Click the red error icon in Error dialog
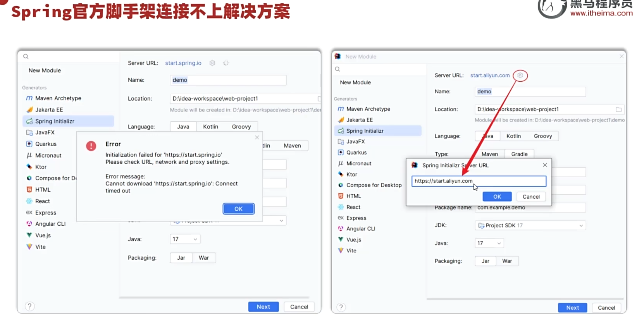 coord(91,146)
